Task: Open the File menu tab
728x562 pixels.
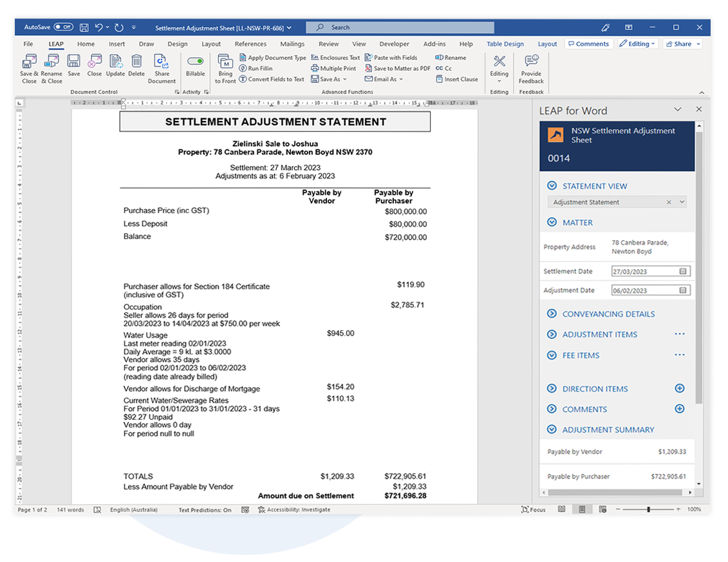Action: pos(28,44)
